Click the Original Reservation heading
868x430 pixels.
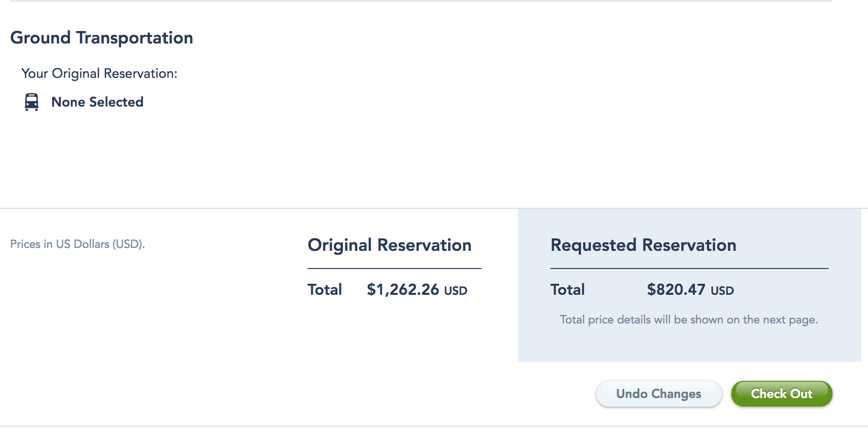389,245
